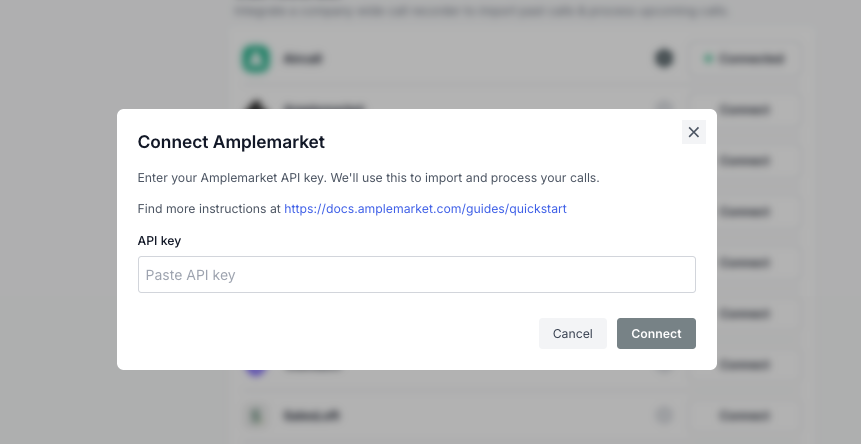Cancel the Amplemarket connection dialog

tap(573, 334)
